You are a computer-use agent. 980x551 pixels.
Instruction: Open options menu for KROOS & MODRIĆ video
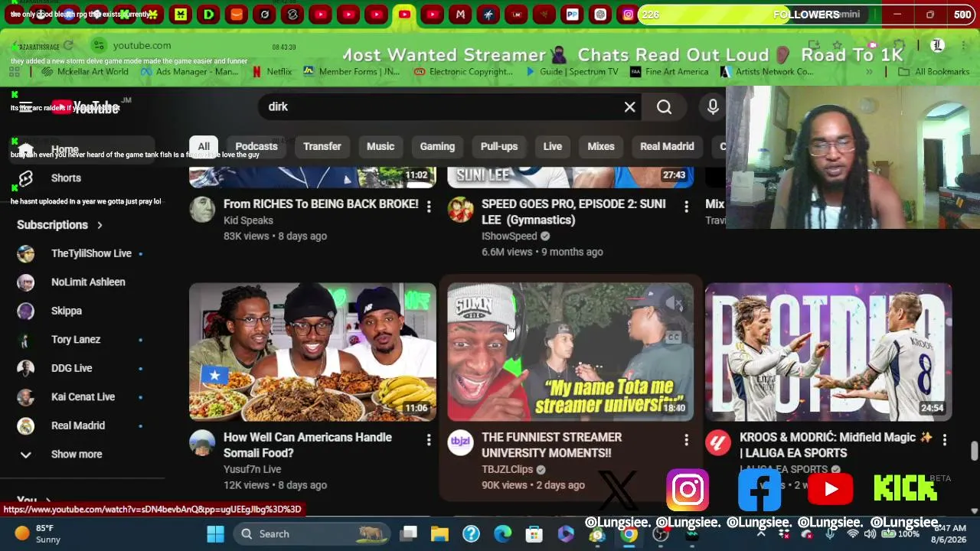click(x=944, y=439)
